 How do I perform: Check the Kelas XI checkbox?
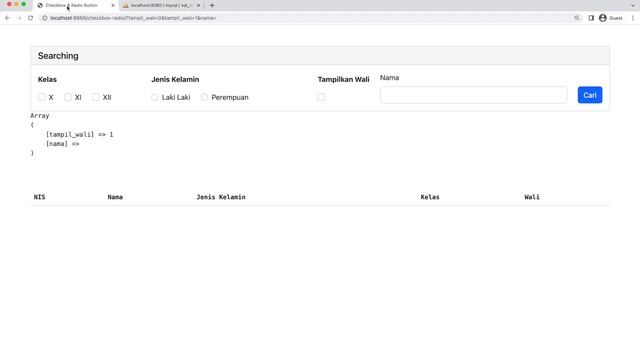point(68,97)
